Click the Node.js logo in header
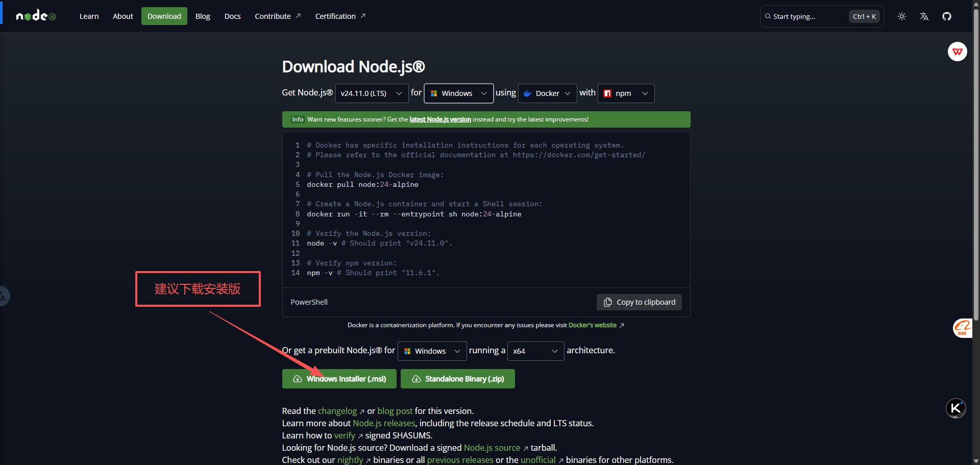This screenshot has width=980, height=465. pyautogui.click(x=36, y=16)
